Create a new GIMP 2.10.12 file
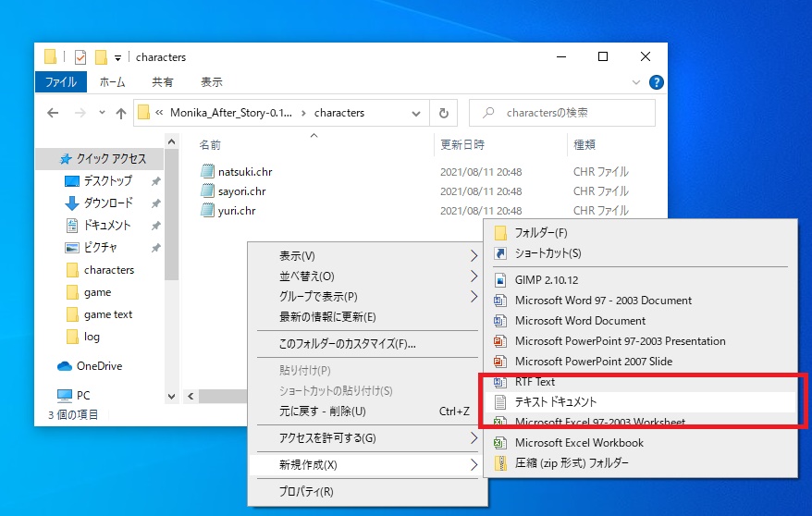The height and width of the screenshot is (516, 812). 640,280
